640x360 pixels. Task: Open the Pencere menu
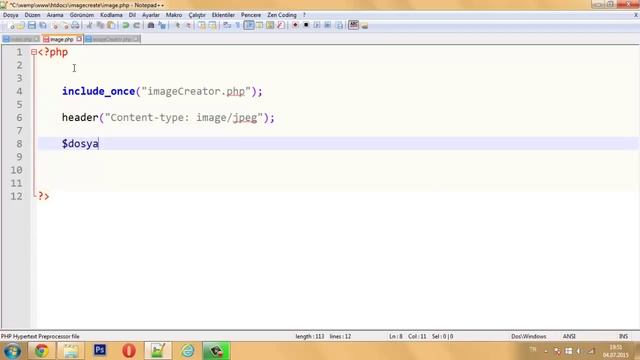(x=251, y=15)
